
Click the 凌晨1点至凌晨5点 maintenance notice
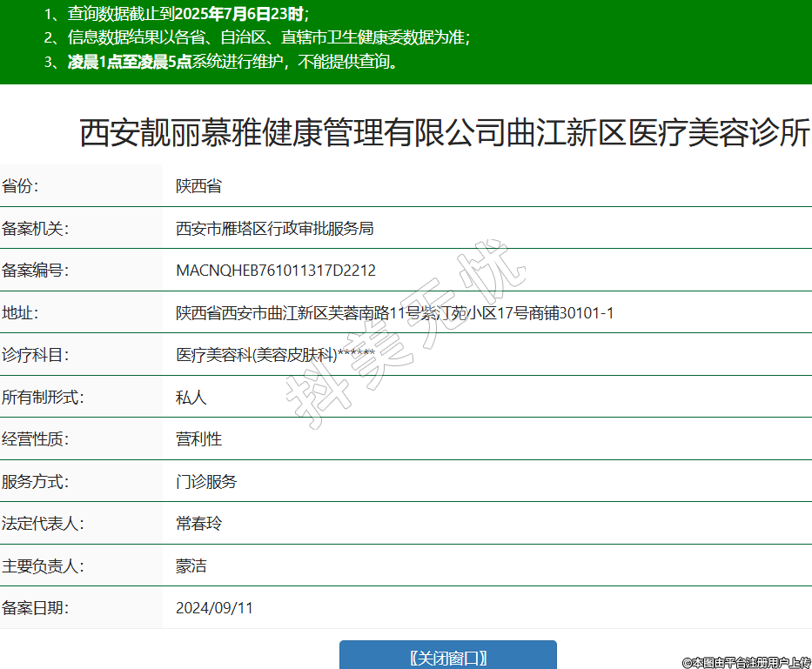click(224, 62)
